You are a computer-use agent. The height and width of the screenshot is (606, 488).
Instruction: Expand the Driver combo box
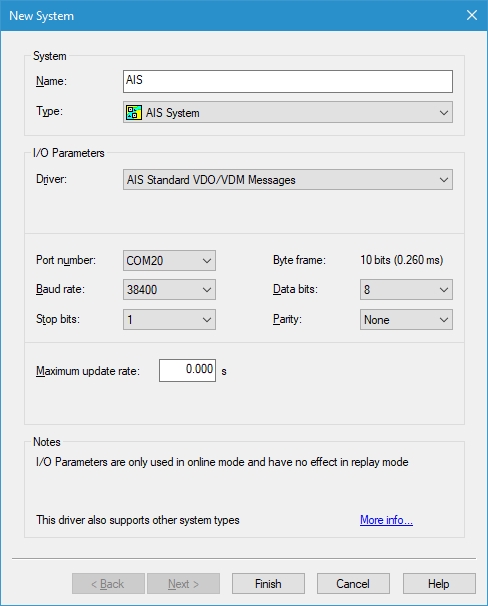(x=288, y=180)
